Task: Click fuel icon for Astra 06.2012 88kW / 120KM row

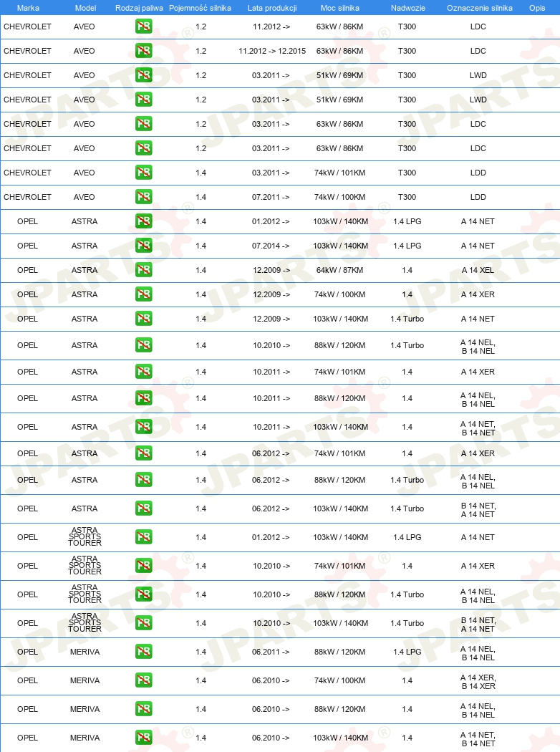Action: point(143,480)
